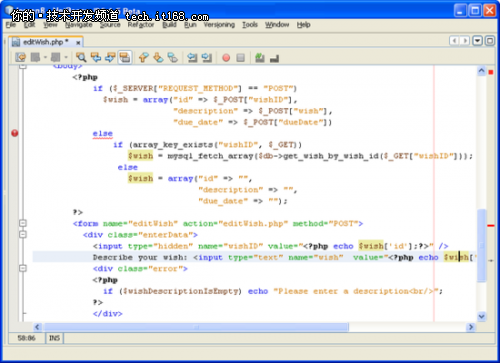This screenshot has width=500, height=363.
Task: Collapse the div enterData code fold
Action: pyautogui.click(x=23, y=234)
